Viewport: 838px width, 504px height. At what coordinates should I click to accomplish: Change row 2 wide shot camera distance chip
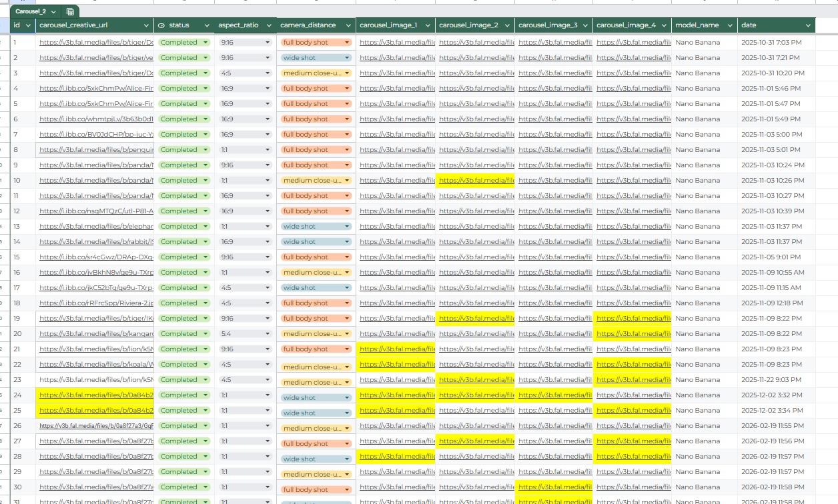pyautogui.click(x=316, y=57)
